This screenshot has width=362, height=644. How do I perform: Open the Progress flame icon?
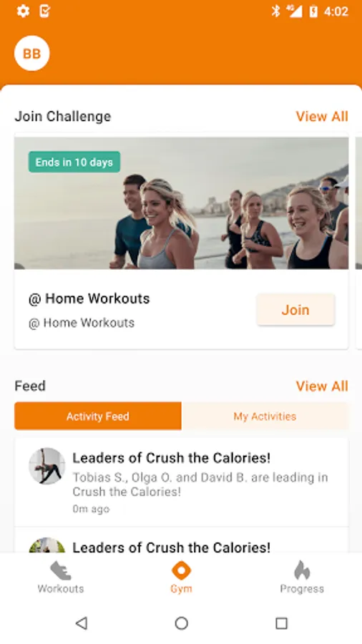point(302,570)
